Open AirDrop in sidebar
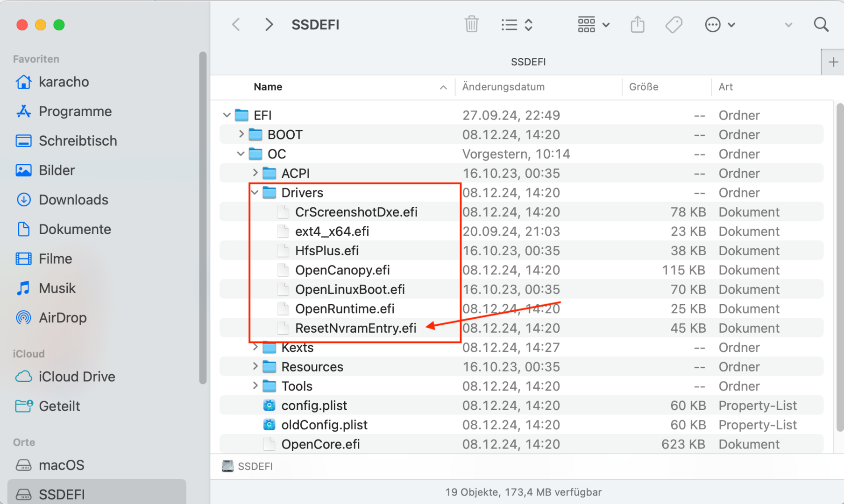The image size is (844, 504). (x=51, y=317)
